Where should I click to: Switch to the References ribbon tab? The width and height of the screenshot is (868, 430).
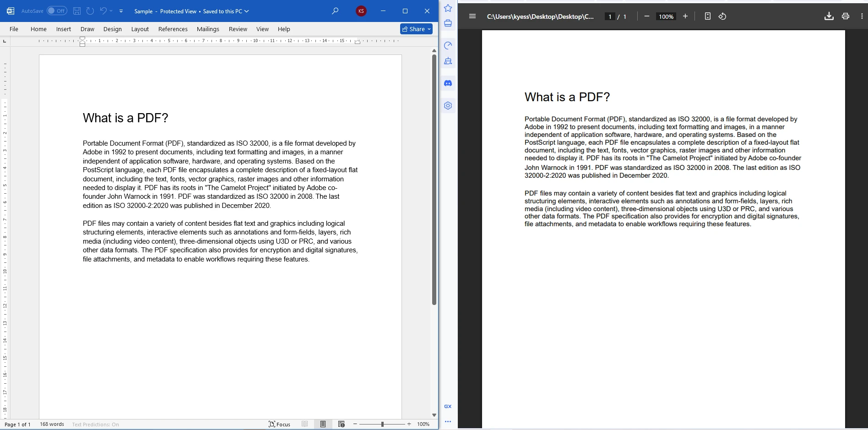pos(173,29)
